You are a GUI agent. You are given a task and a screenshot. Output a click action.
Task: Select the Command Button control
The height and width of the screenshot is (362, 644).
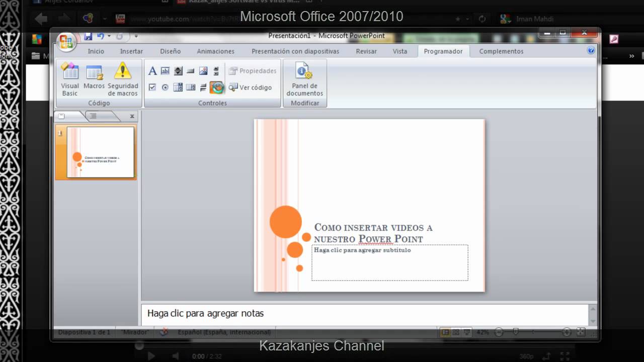191,71
